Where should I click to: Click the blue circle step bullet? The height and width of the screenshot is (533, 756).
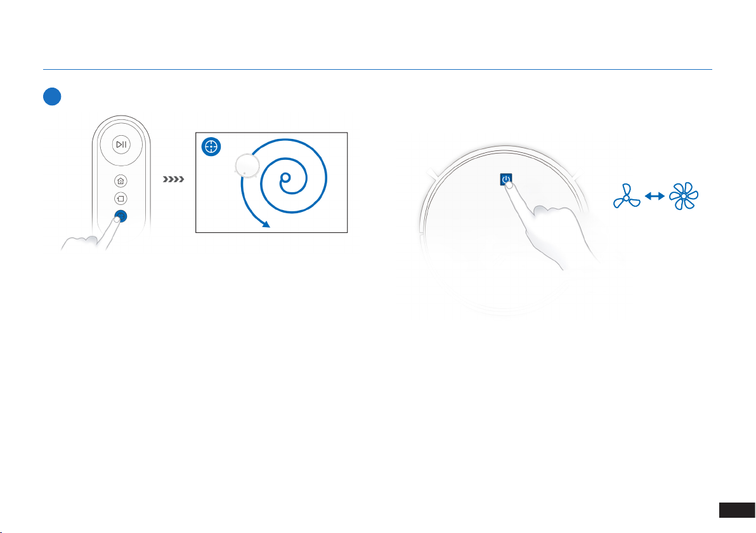tap(52, 96)
